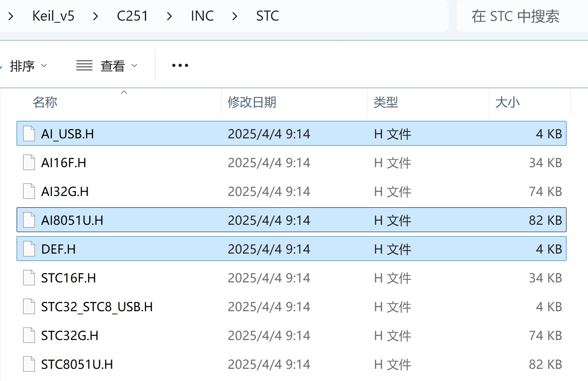Viewport: 588px width, 381px height.
Task: Click the STC16F.H file icon
Action: (29, 278)
